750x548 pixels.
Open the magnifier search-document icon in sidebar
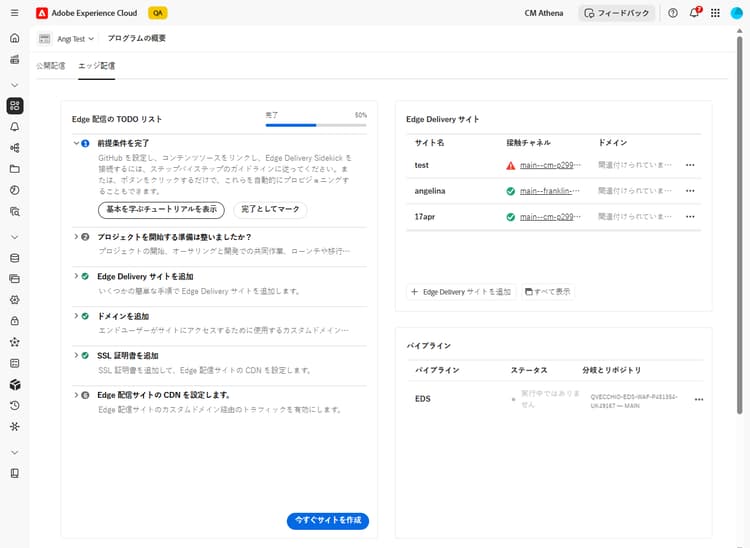pyautogui.click(x=15, y=211)
